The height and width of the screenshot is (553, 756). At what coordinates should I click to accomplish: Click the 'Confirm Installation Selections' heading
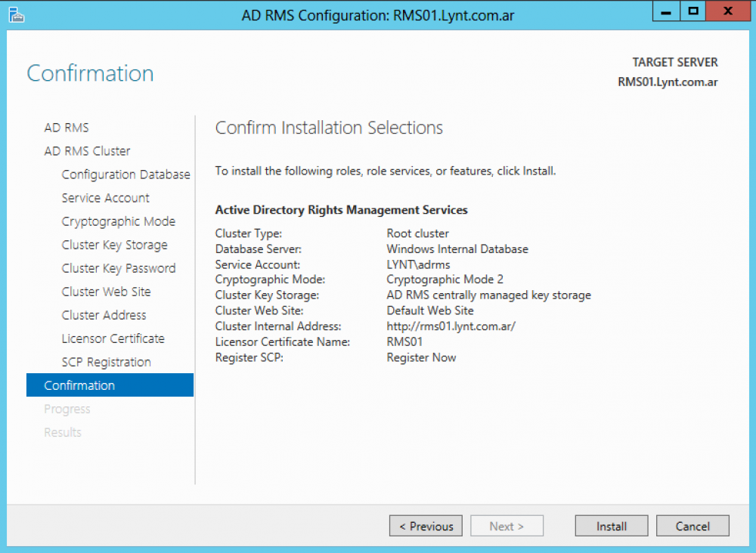329,128
